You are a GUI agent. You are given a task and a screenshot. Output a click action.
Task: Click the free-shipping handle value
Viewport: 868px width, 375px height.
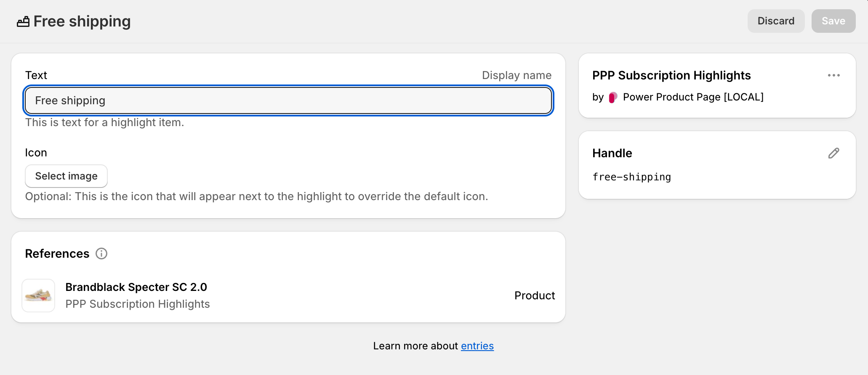click(x=631, y=177)
